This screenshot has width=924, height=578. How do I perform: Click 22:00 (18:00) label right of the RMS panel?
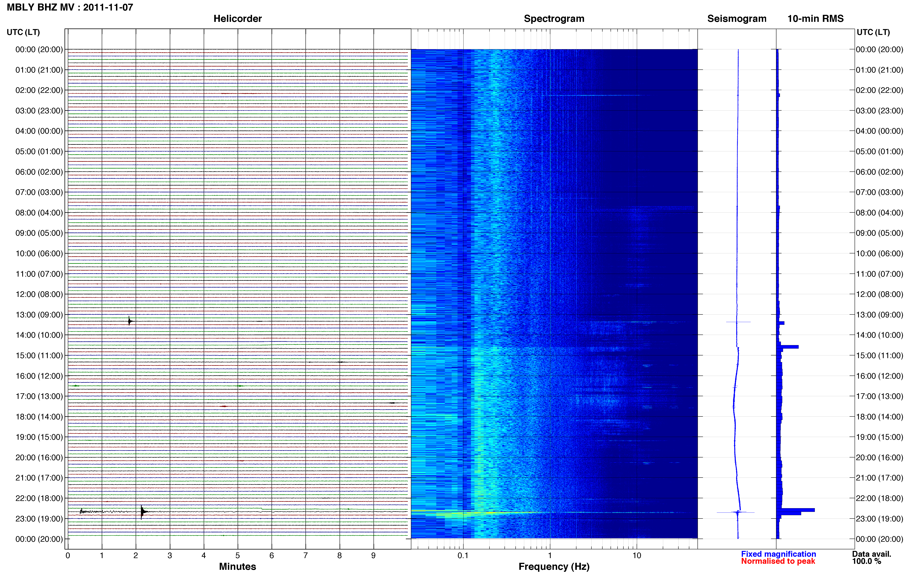click(x=879, y=498)
